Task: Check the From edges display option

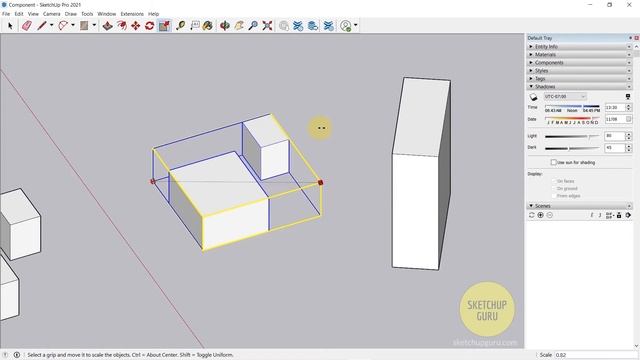Action: click(x=554, y=196)
